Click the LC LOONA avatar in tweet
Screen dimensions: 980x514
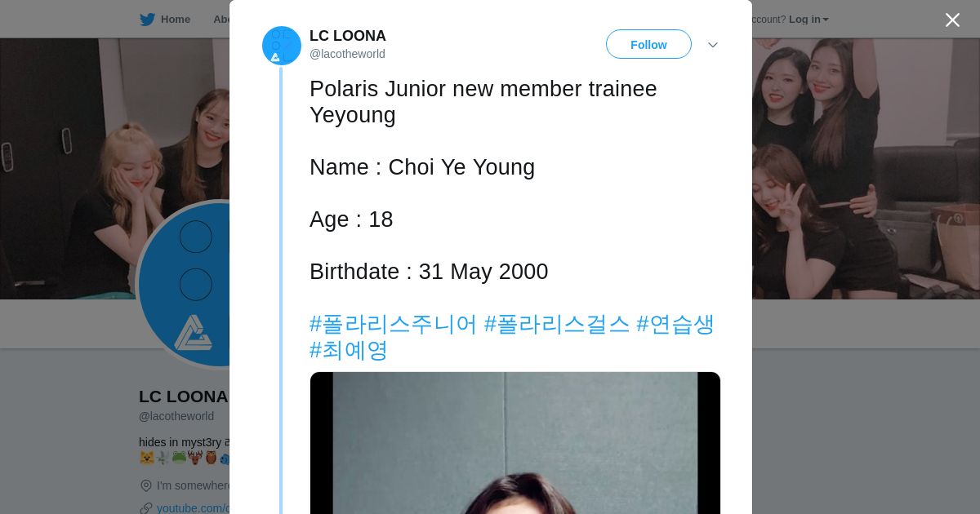pos(281,46)
